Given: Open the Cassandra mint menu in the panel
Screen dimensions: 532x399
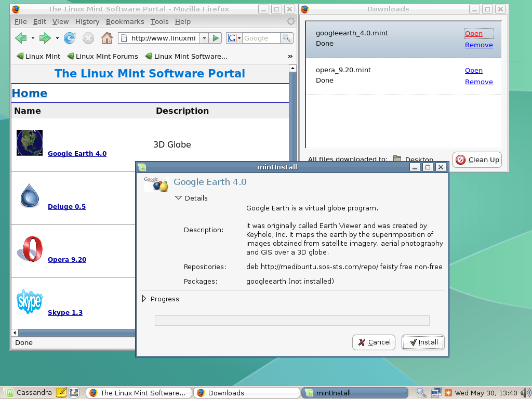Looking at the screenshot, I should click(x=28, y=393).
